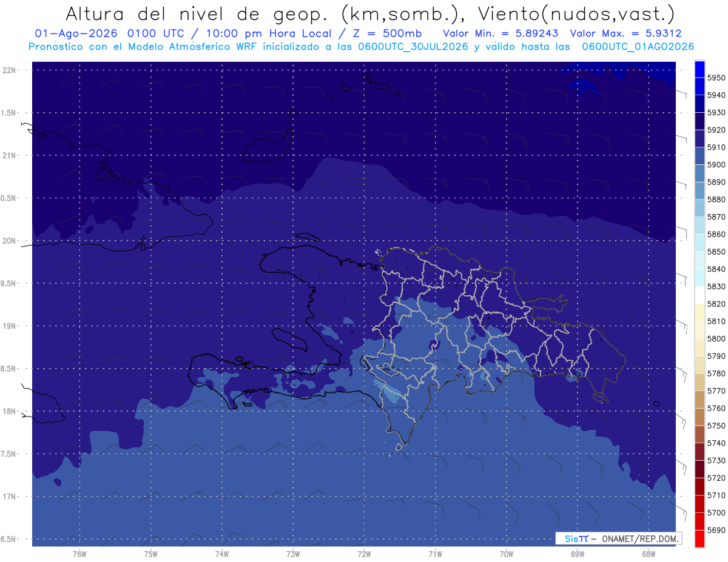This screenshot has height=562, width=728.
Task: Click the 5870 colorbar label
Action: [716, 216]
